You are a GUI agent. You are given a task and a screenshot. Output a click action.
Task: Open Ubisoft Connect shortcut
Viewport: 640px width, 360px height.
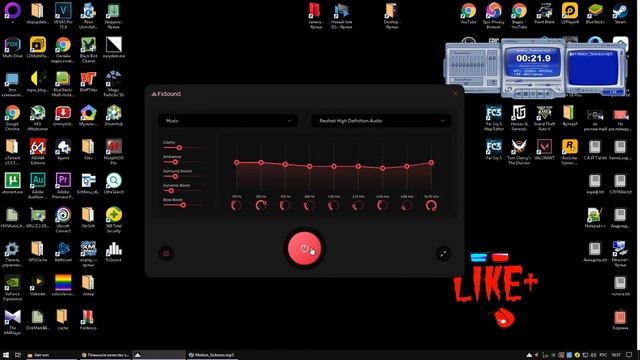pos(63,220)
